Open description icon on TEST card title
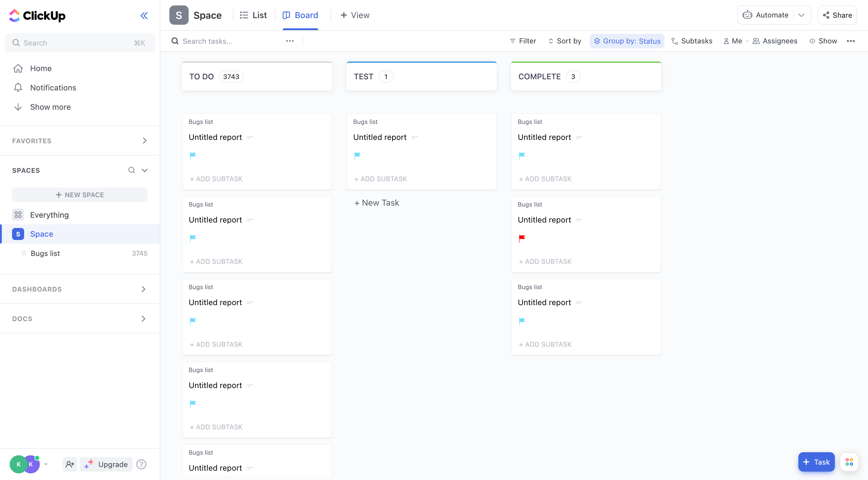The height and width of the screenshot is (480, 868). [414, 137]
